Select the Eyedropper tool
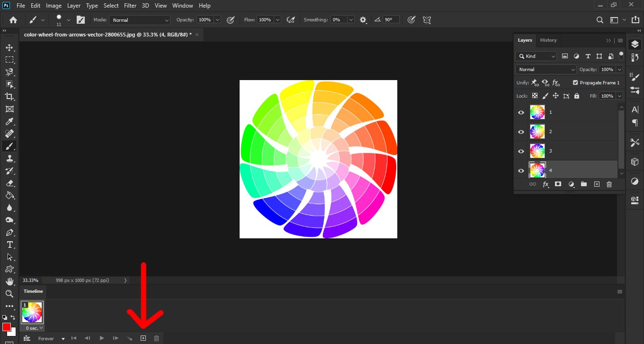Screen dimensions: 644x344 click(9, 122)
